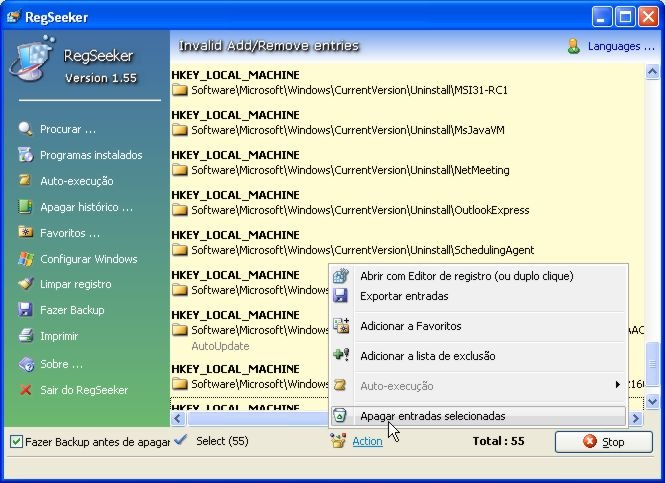Image resolution: width=665 pixels, height=483 pixels.
Task: Click the Configurar Windows flag icon
Action: 25,259
